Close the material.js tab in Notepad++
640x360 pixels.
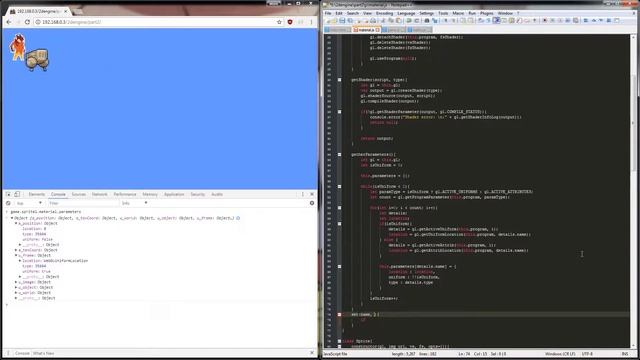378,30
